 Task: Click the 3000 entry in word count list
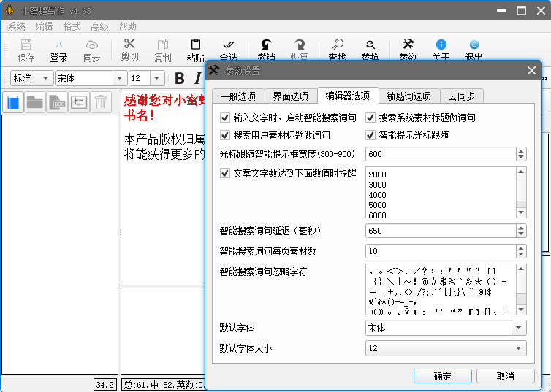[377, 185]
